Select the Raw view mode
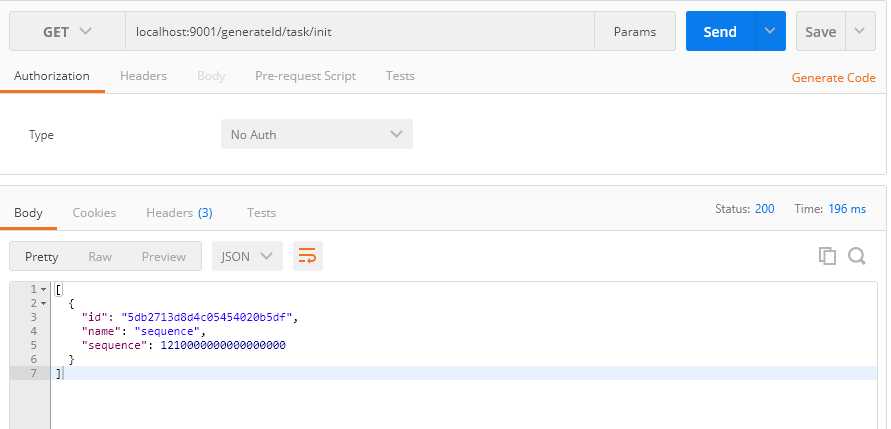 click(100, 256)
